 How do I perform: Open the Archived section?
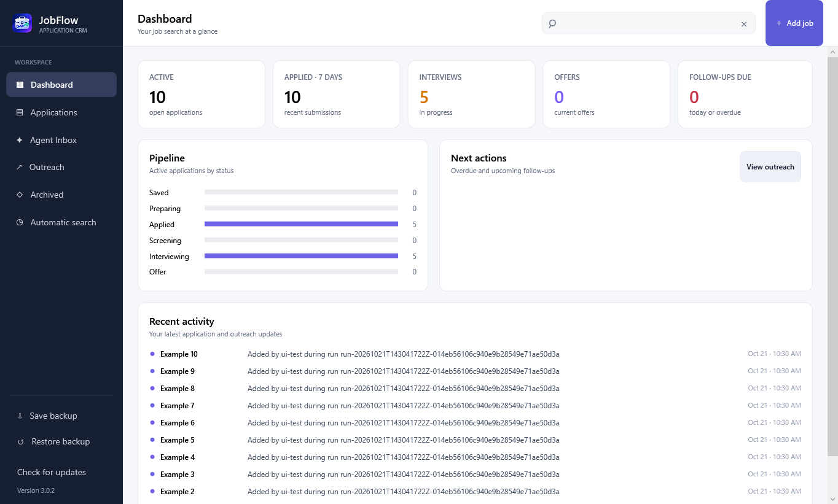click(x=61, y=195)
